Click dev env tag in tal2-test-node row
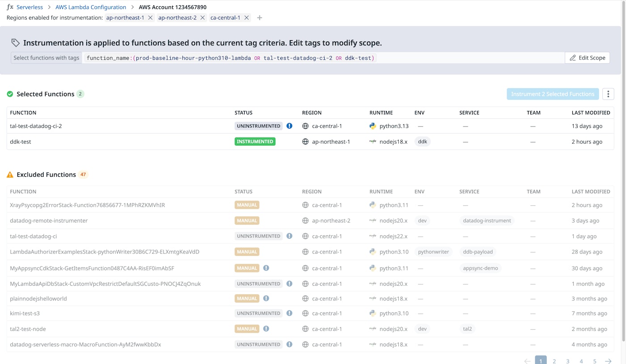This screenshot has width=626, height=364. pos(422,329)
